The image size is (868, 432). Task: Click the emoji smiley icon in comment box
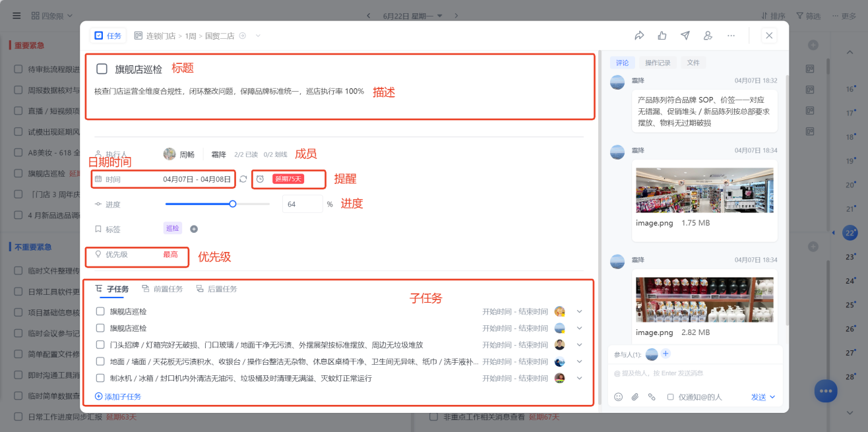pyautogui.click(x=618, y=397)
